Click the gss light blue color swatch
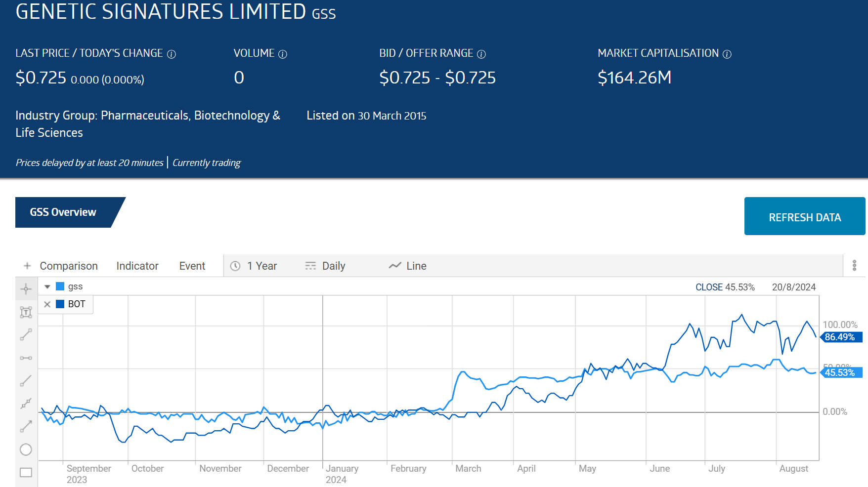The width and height of the screenshot is (868, 487). coord(60,286)
